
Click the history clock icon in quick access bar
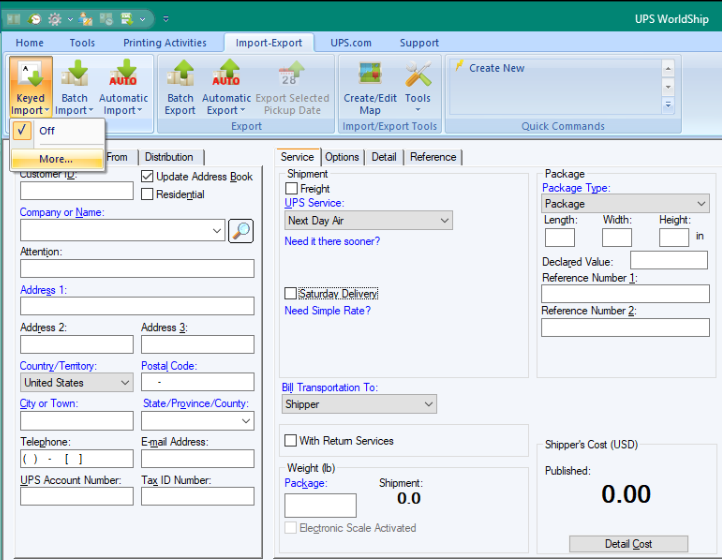(x=34, y=19)
